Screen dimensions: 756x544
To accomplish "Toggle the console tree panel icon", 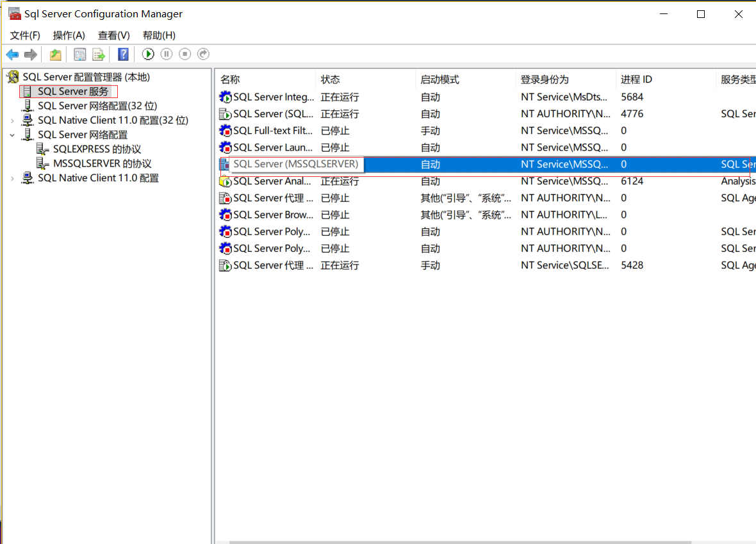I will [x=79, y=54].
